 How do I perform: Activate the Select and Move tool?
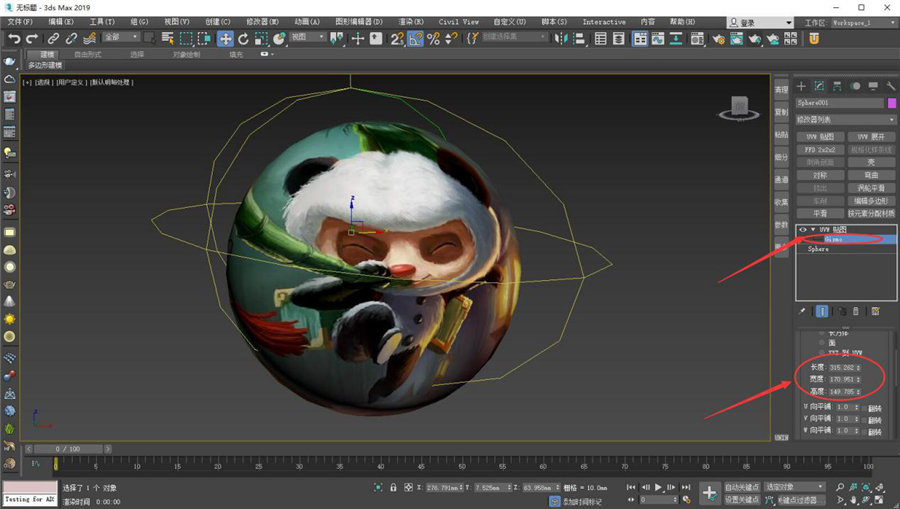point(225,38)
